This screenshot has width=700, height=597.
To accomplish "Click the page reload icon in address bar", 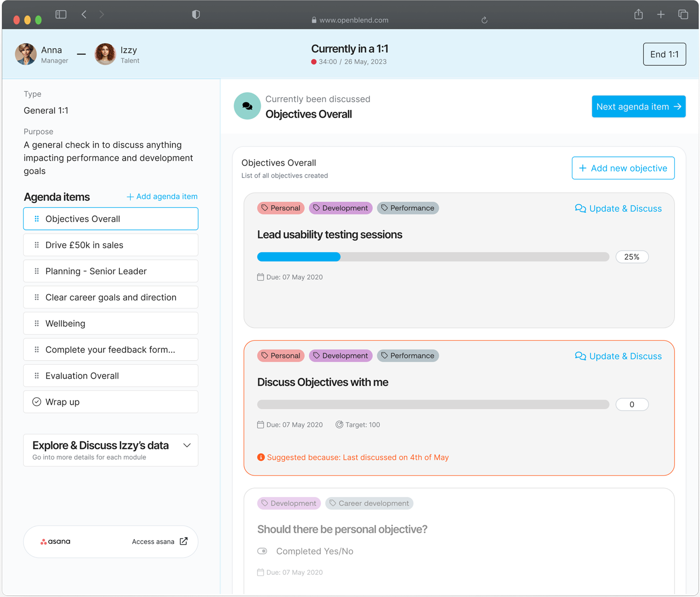I will pos(485,20).
